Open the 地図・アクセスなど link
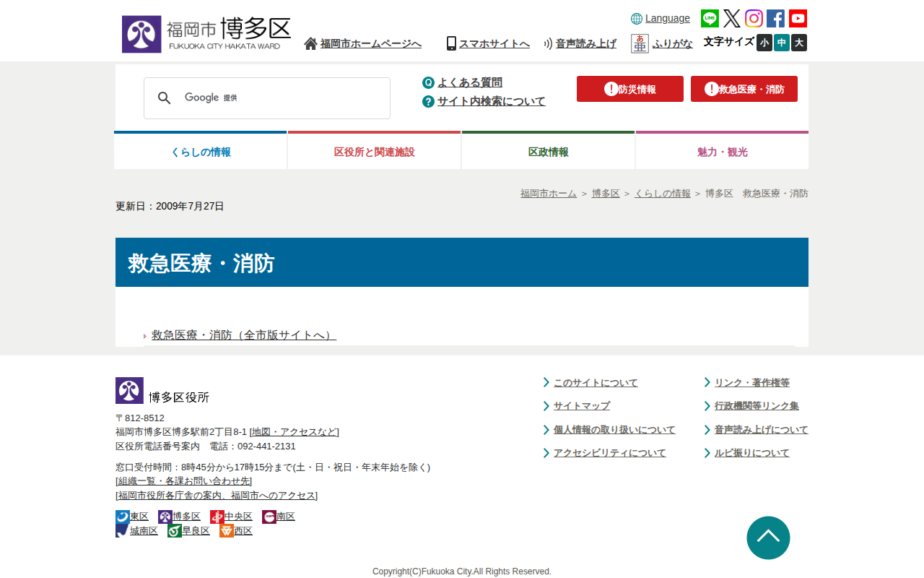 coord(294,432)
